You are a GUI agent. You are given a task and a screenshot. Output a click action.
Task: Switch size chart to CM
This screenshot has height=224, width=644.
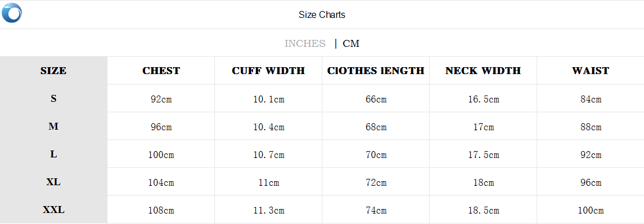click(351, 43)
